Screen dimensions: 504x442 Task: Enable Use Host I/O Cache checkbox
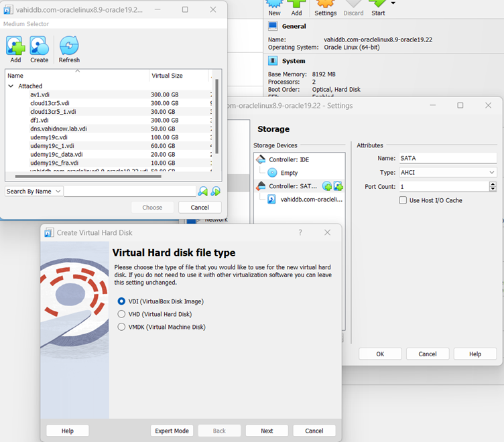(403, 200)
